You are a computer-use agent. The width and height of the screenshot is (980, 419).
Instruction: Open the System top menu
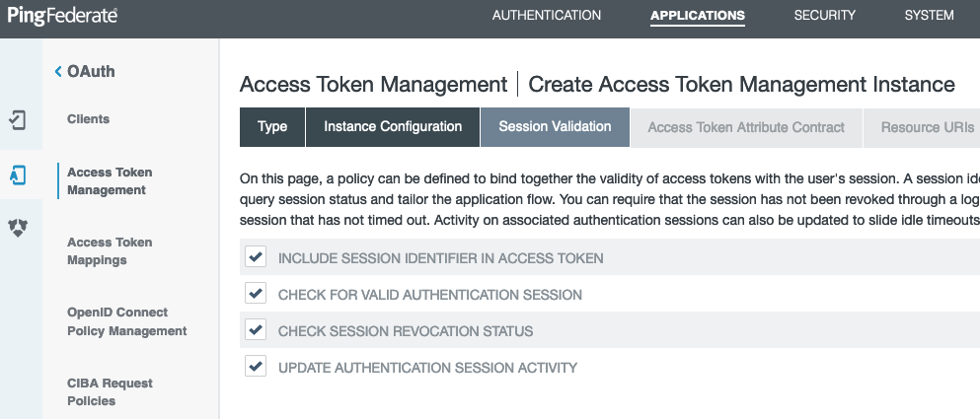929,16
